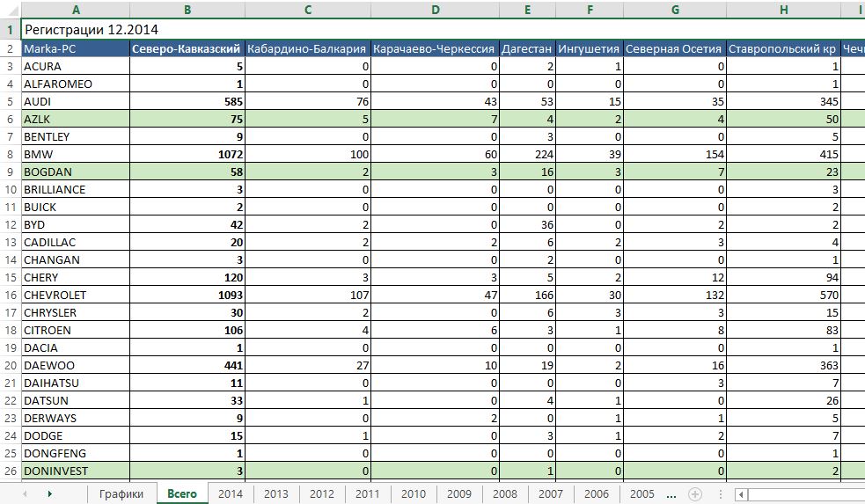Switch to the 2011 sheet tab
865x504 pixels.
pyautogui.click(x=368, y=494)
